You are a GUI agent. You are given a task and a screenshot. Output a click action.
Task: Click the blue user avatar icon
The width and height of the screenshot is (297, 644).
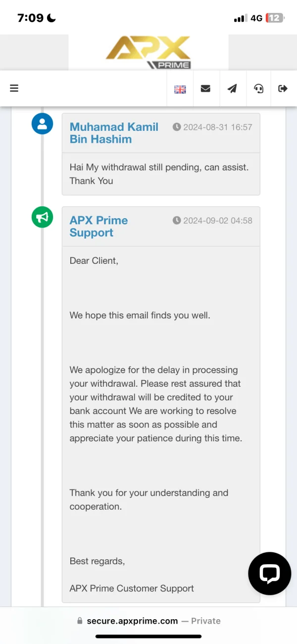(42, 124)
